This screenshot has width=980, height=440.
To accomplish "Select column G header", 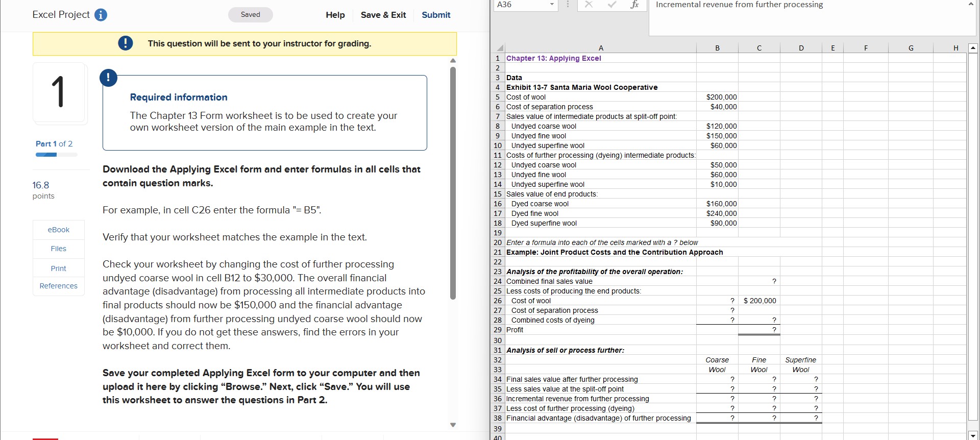I will pos(911,48).
